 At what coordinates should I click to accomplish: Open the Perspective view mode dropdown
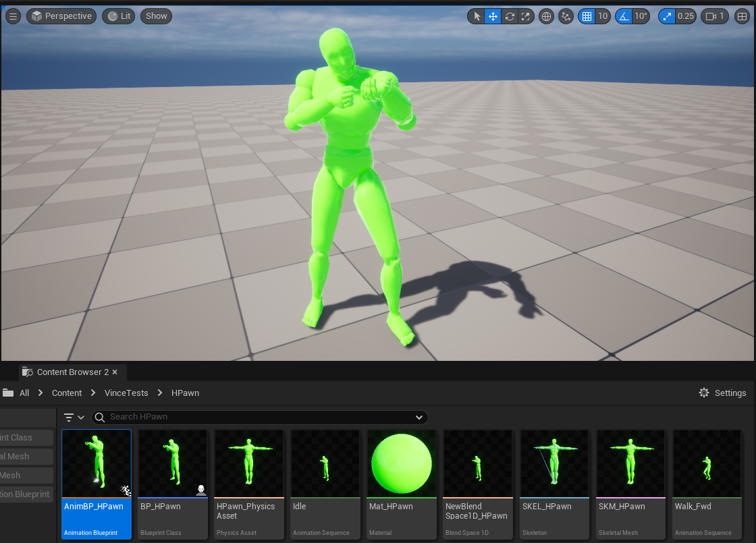tap(61, 16)
